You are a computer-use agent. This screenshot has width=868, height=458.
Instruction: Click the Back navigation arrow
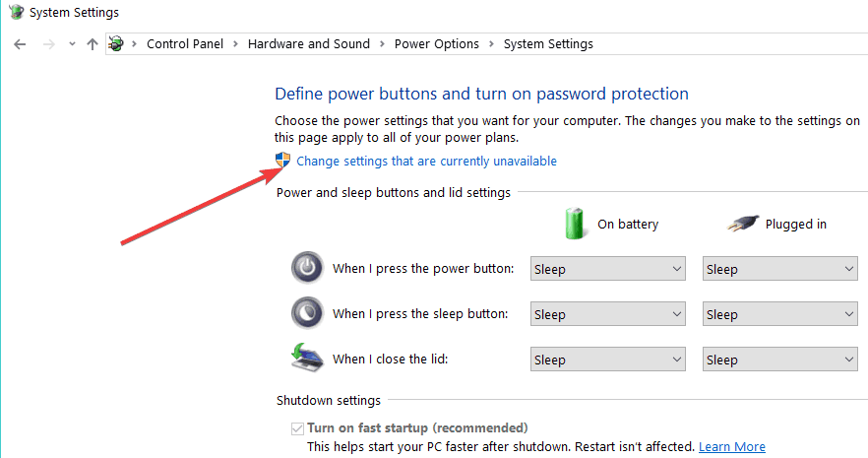pyautogui.click(x=20, y=44)
